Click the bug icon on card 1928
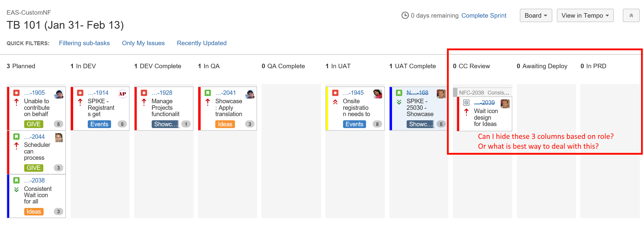The height and width of the screenshot is (225, 644). click(x=144, y=93)
